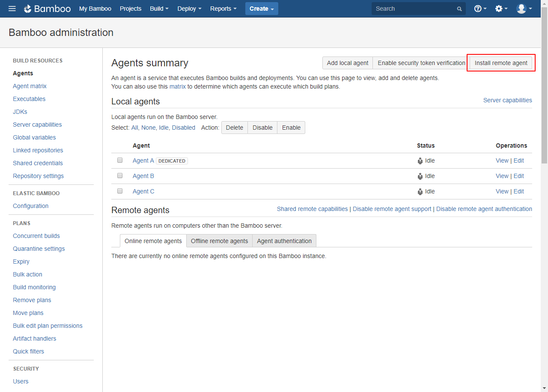
Task: Open Elastic Bamboo Configuration in sidebar
Action: pos(30,206)
